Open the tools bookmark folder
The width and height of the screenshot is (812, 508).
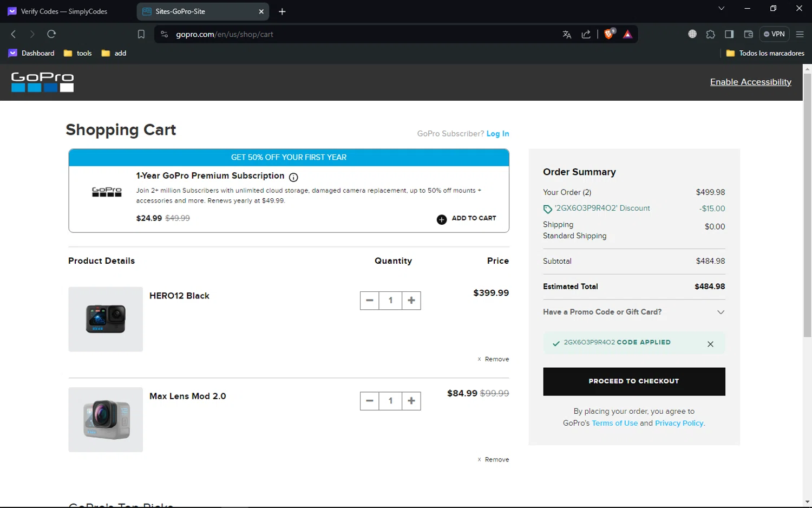pyautogui.click(x=78, y=53)
